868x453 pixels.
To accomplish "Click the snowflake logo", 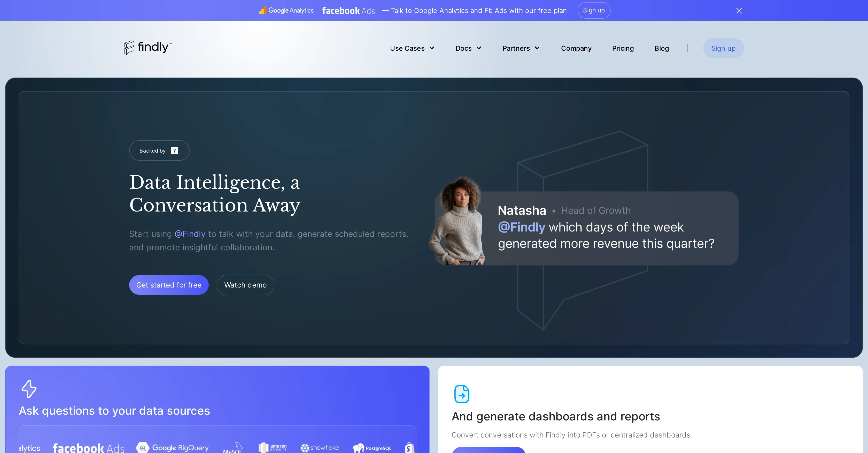I will [x=320, y=448].
